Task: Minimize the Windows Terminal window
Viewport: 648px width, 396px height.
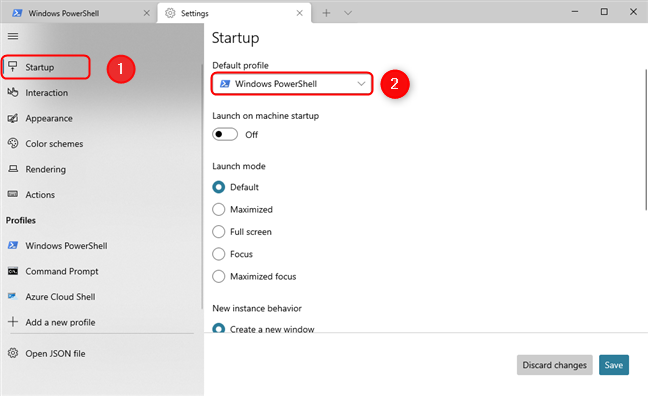Action: pos(575,12)
